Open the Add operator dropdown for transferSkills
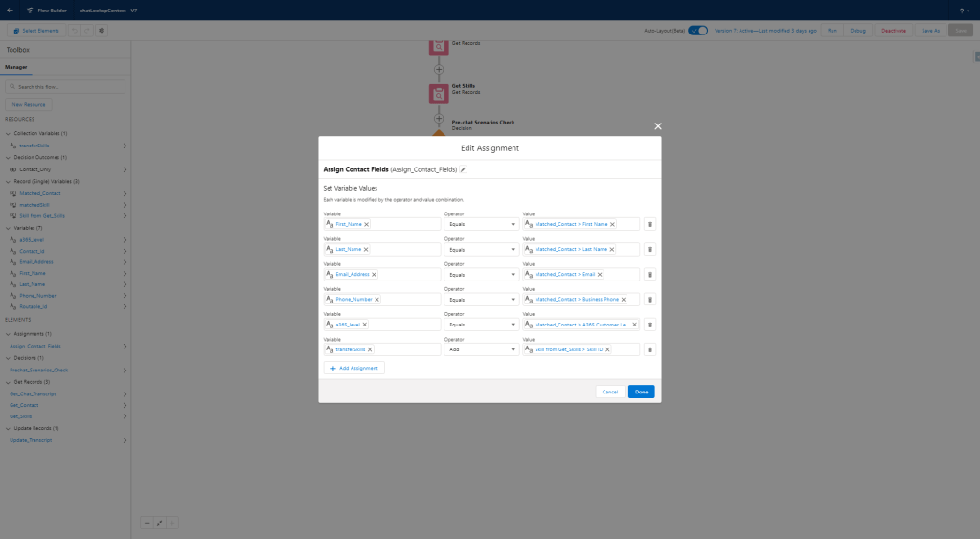Screen dimensions: 980x539 pos(481,349)
